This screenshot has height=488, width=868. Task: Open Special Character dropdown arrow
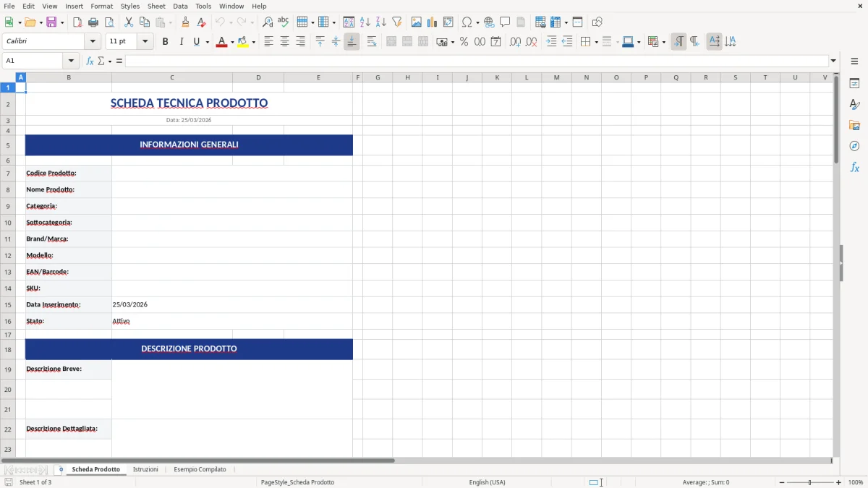coord(477,22)
